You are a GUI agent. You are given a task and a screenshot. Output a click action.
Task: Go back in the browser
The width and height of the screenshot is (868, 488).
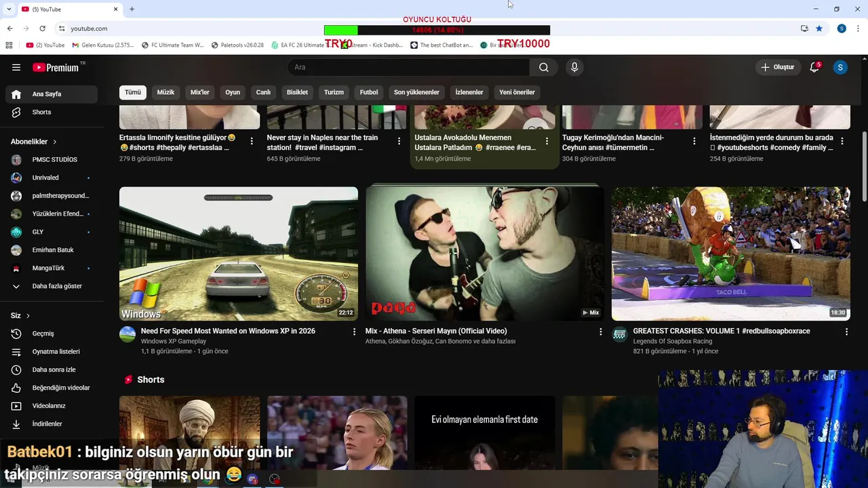[9, 28]
